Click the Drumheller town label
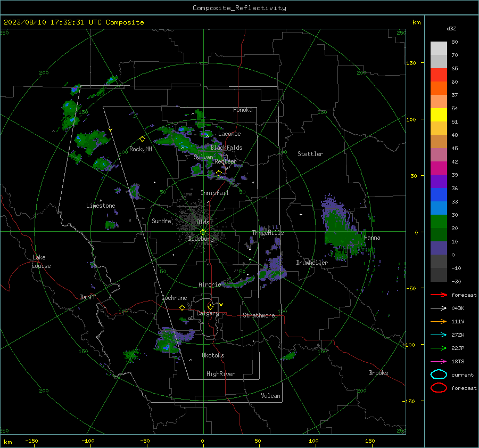479x448 pixels. point(312,263)
